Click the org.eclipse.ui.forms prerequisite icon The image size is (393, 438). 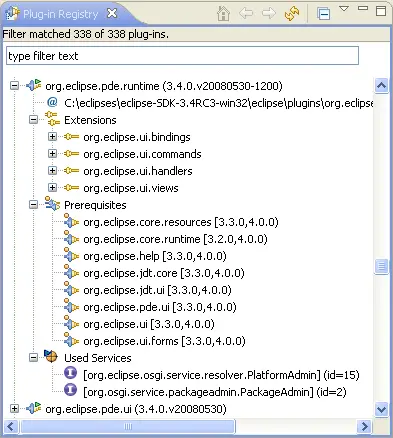coord(71,340)
